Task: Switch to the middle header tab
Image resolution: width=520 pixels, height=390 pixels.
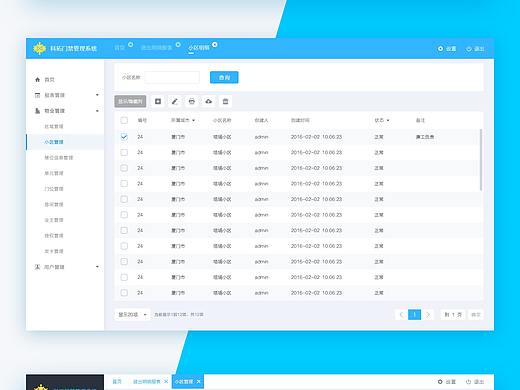Action: click(156, 48)
